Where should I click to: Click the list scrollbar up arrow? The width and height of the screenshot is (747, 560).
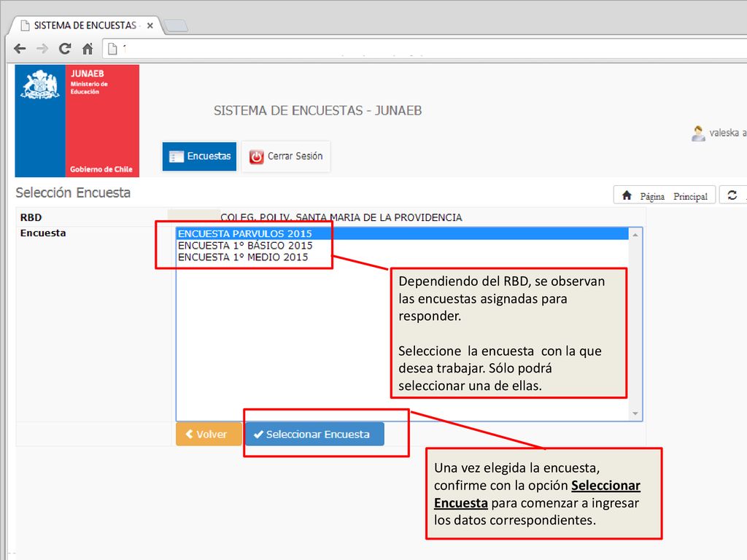tap(635, 235)
